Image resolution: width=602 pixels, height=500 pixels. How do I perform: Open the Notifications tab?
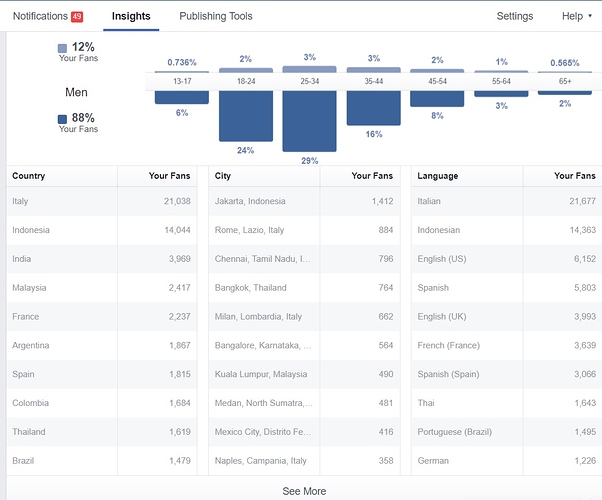pyautogui.click(x=40, y=17)
